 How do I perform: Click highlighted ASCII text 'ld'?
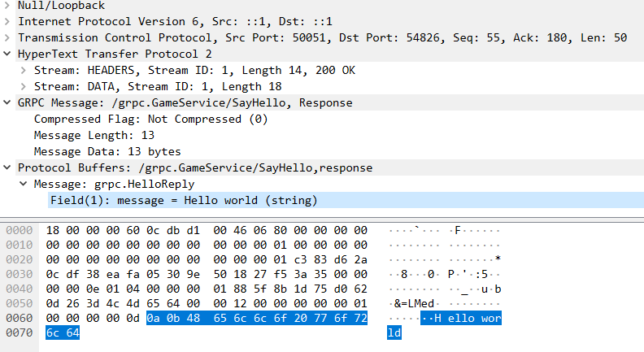coord(394,332)
